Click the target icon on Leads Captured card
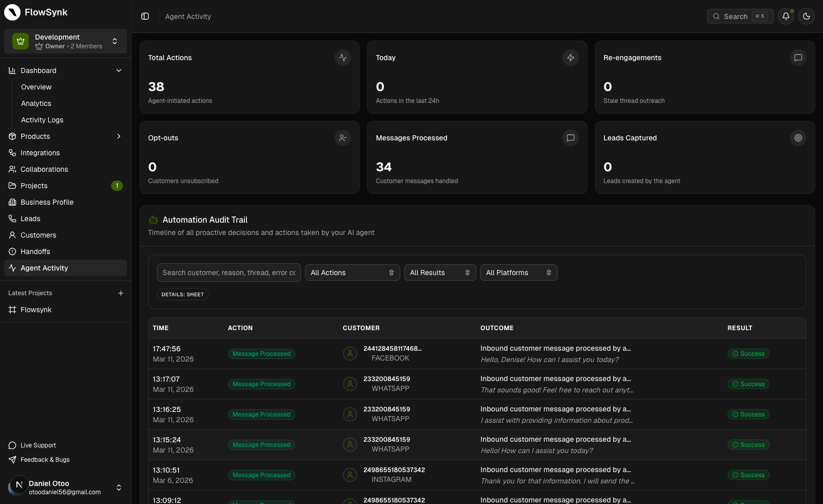 798,138
